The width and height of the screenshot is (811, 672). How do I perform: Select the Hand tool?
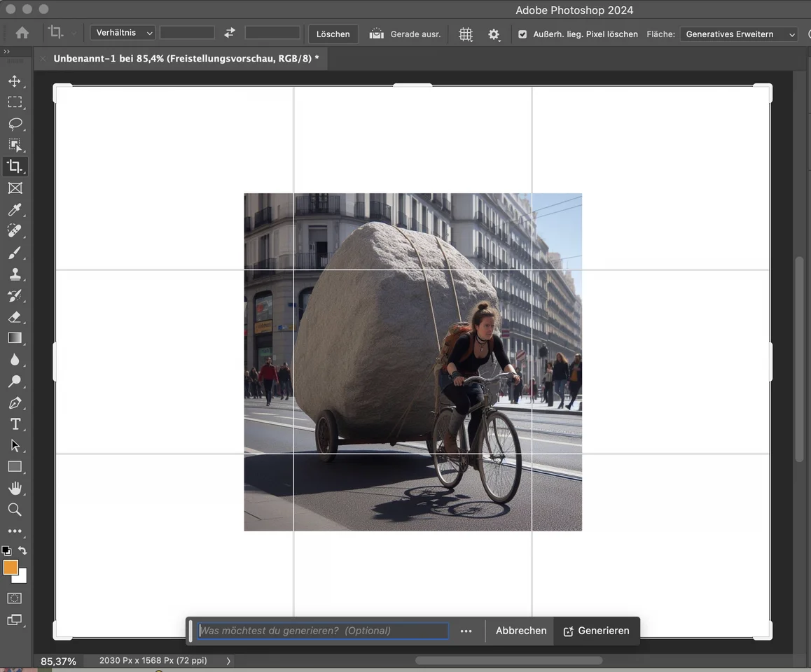coord(15,488)
